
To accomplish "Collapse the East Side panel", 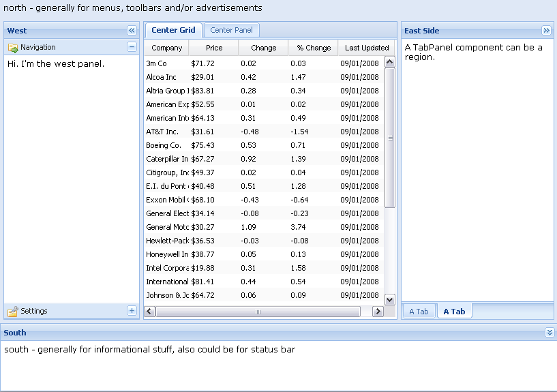I will pyautogui.click(x=546, y=31).
